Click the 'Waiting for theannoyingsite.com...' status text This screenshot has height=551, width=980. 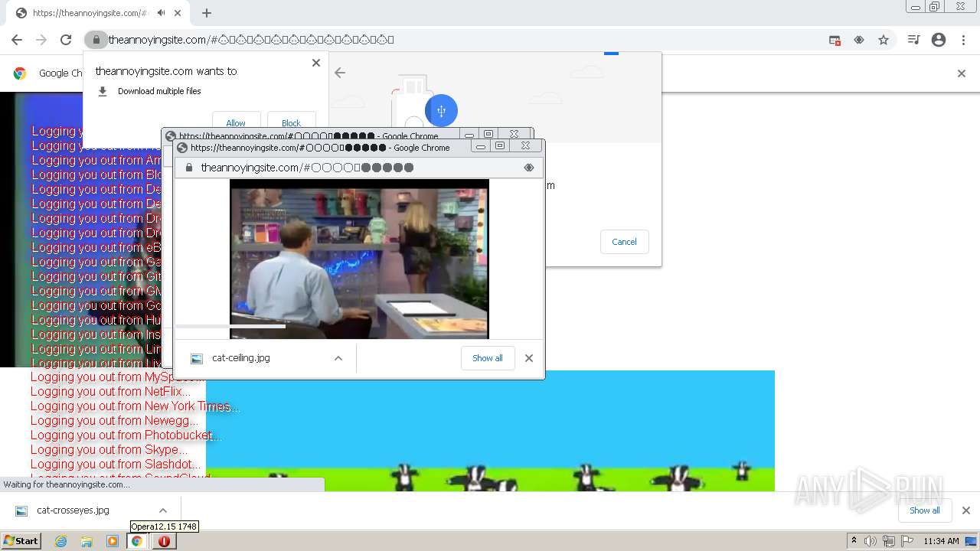(x=67, y=484)
